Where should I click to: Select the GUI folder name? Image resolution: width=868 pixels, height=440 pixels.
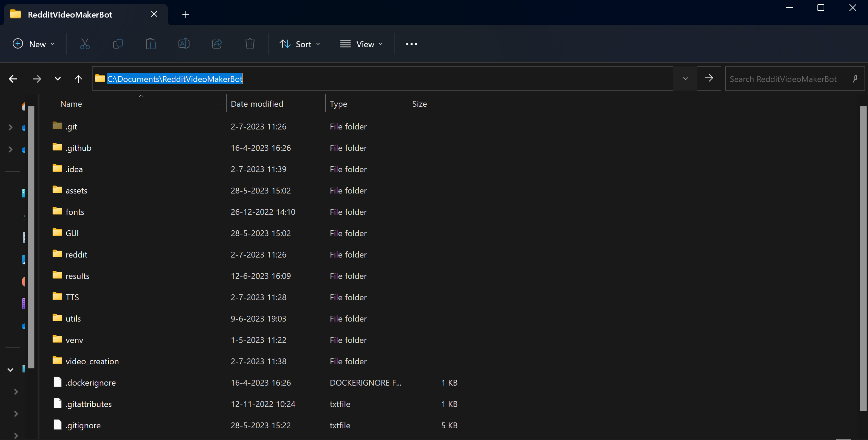tap(72, 233)
